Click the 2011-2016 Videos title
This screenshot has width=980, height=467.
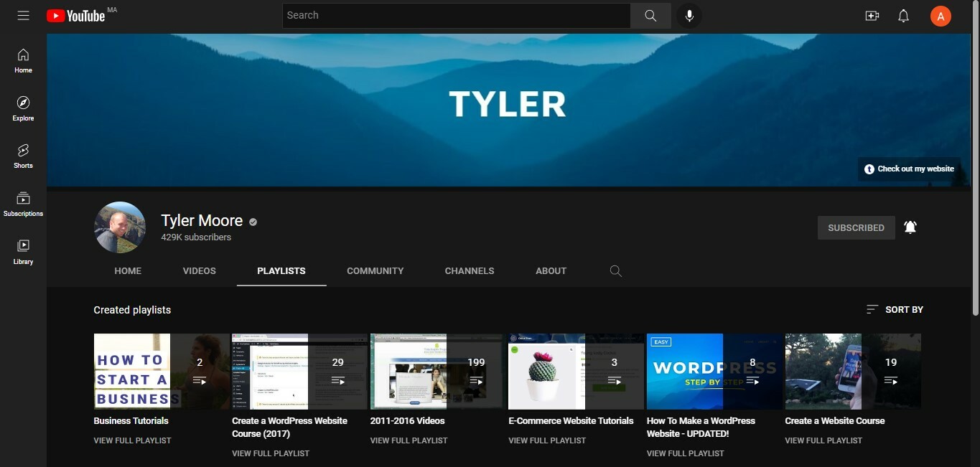point(408,421)
